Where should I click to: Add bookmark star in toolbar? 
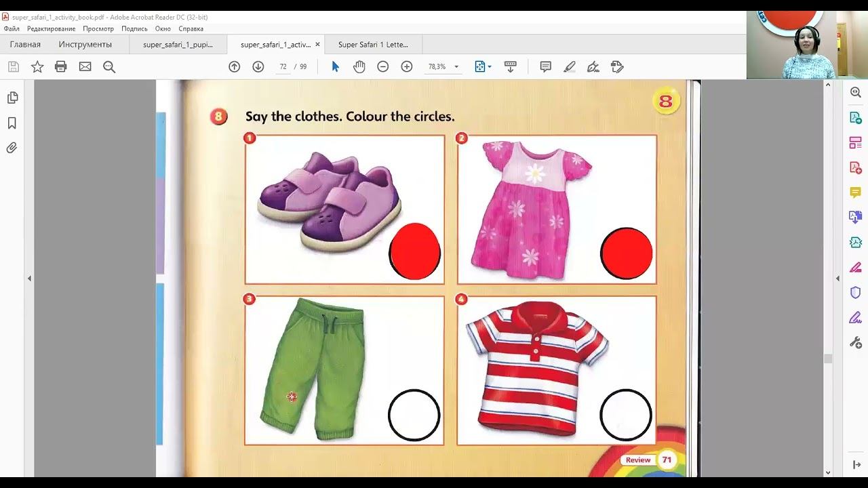pyautogui.click(x=37, y=66)
